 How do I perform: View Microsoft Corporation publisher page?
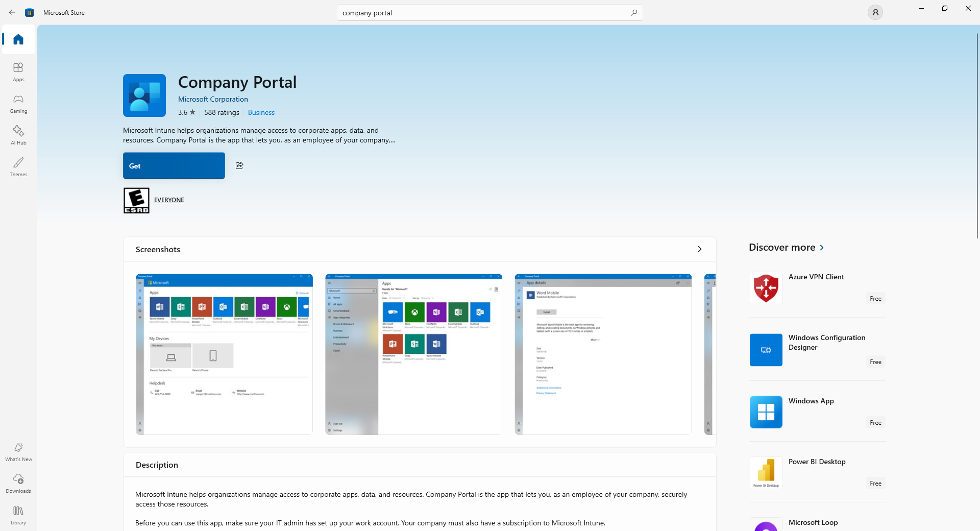click(213, 99)
